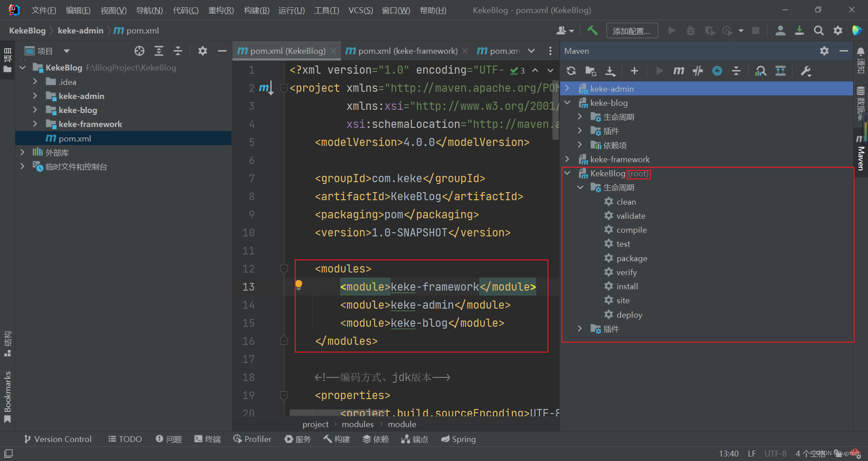Open the project view dropdown arrow
Image resolution: width=868 pixels, height=461 pixels.
click(66, 51)
